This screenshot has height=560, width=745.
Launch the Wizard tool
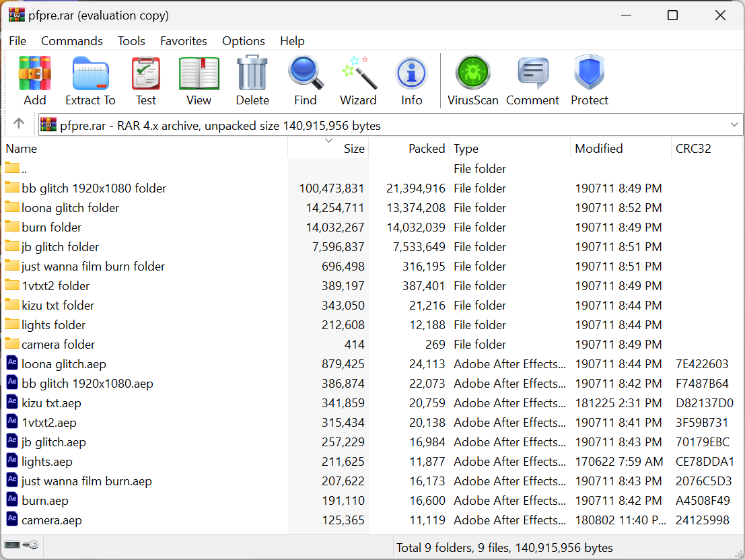(358, 74)
